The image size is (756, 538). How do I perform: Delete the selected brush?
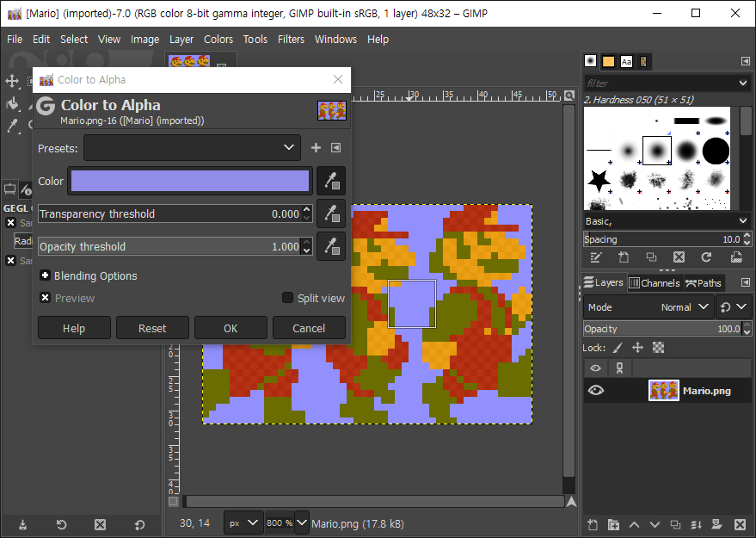point(679,257)
